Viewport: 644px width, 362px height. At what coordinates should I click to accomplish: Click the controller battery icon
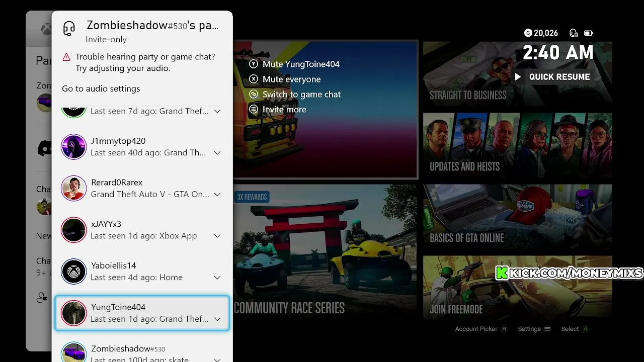589,33
